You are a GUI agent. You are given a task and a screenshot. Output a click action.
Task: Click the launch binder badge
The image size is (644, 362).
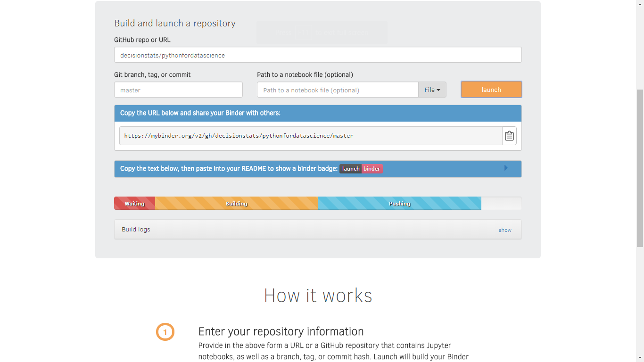(361, 169)
